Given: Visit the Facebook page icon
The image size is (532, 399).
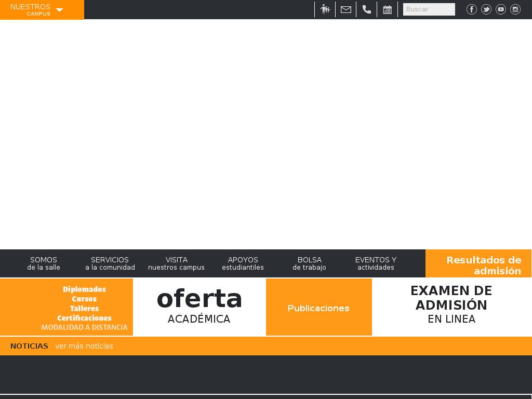Looking at the screenshot, I should [472, 9].
